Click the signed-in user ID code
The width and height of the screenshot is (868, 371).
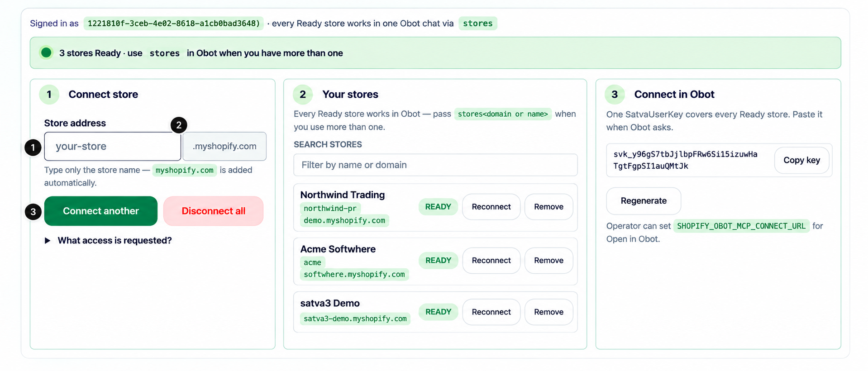(174, 23)
